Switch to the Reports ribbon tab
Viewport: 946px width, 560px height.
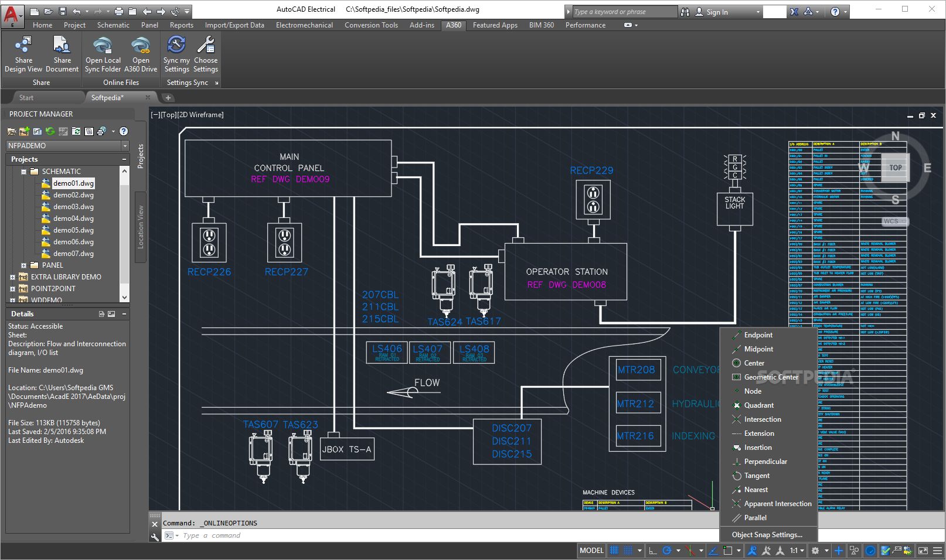click(x=182, y=25)
